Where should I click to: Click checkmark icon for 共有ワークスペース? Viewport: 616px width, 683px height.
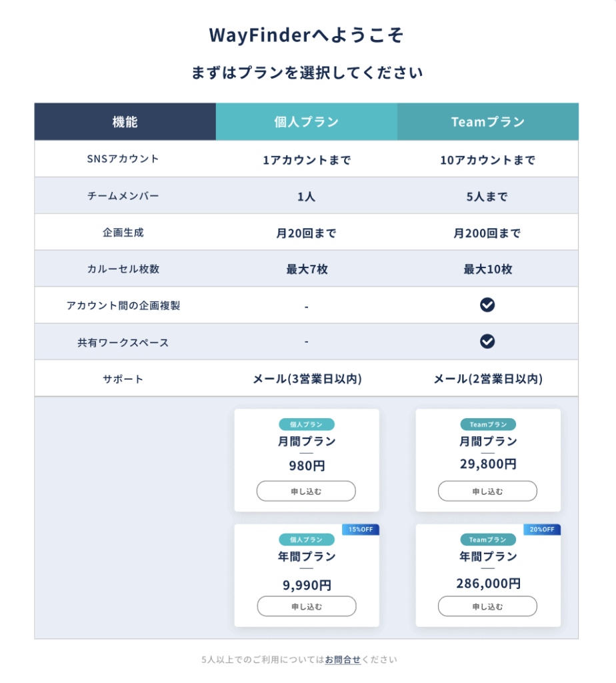point(487,341)
